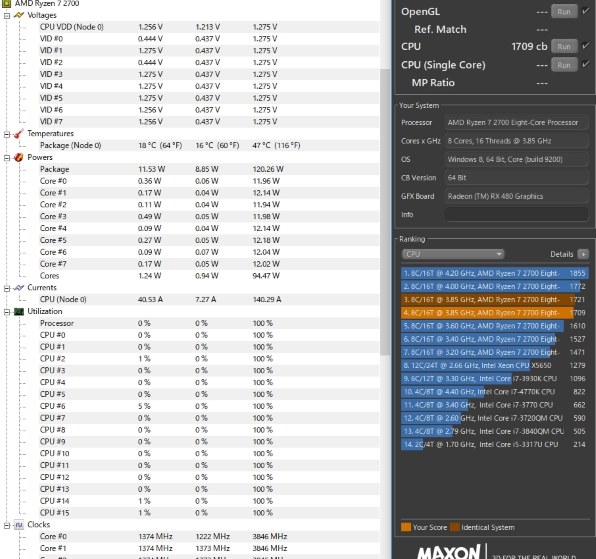Toggle the CPU test checkbox
596x559 pixels.
pos(586,46)
